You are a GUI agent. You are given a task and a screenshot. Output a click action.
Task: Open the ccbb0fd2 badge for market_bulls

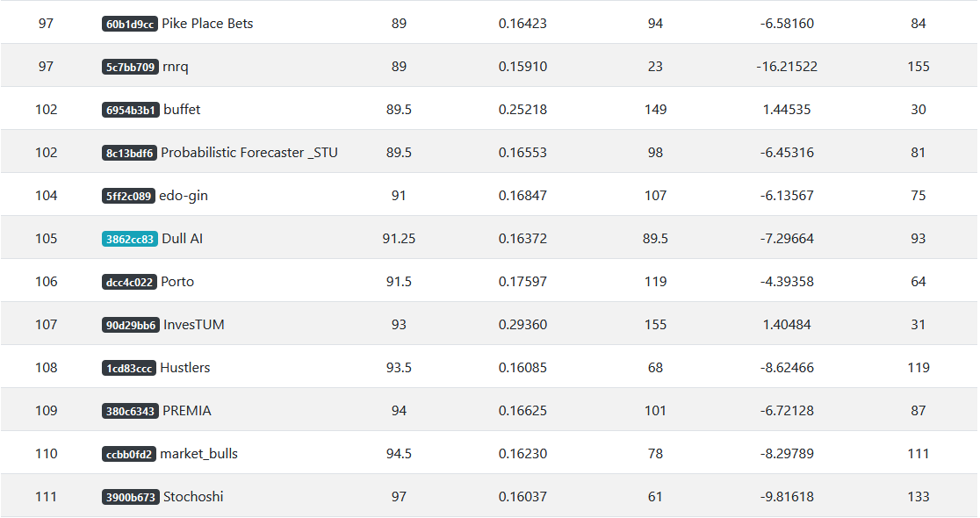(129, 455)
